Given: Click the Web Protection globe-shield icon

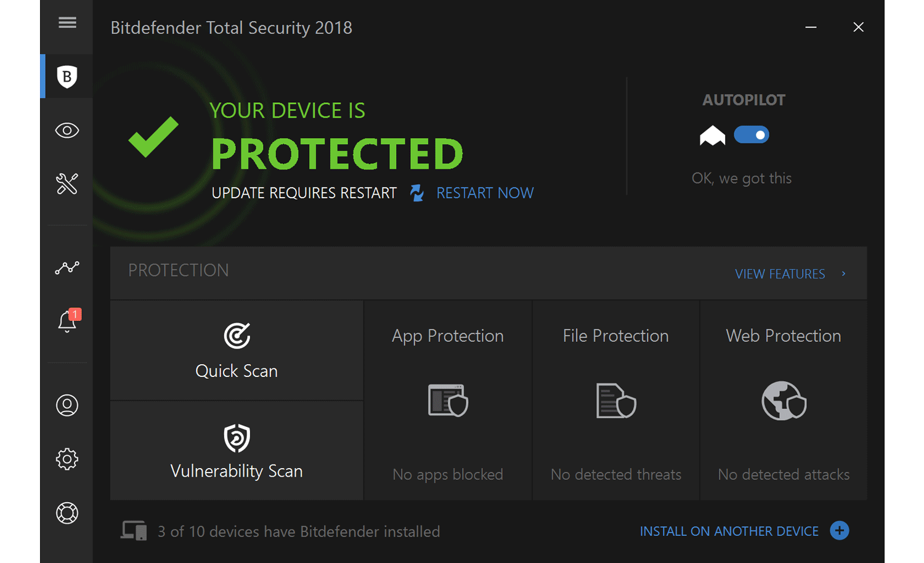Looking at the screenshot, I should click(784, 400).
